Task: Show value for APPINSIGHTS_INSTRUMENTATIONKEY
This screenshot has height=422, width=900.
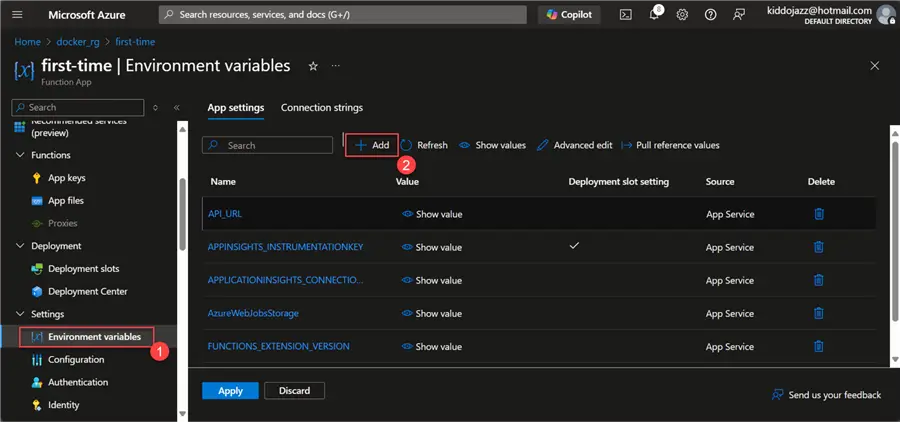Action: pyautogui.click(x=432, y=247)
